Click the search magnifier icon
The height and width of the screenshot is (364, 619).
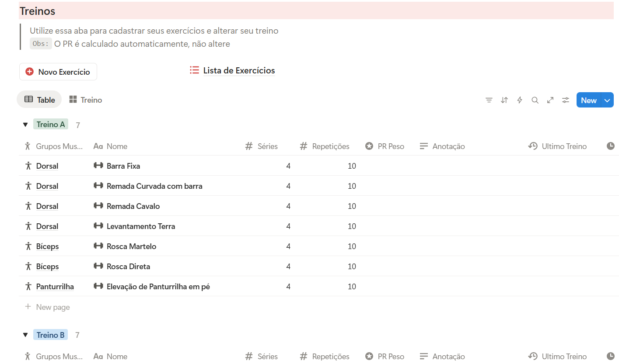click(535, 100)
